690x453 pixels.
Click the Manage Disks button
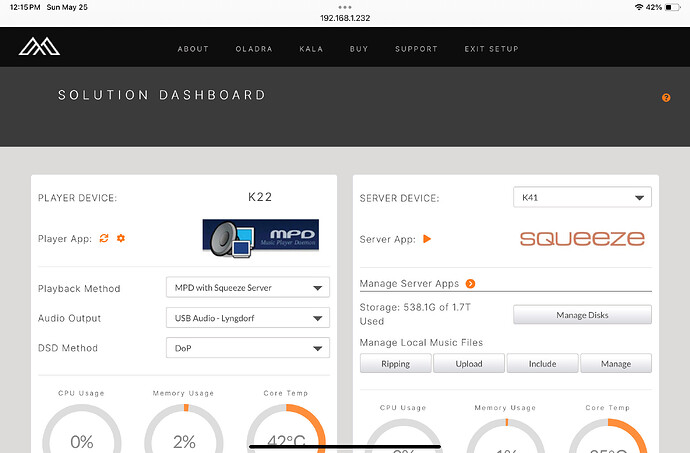[582, 315]
